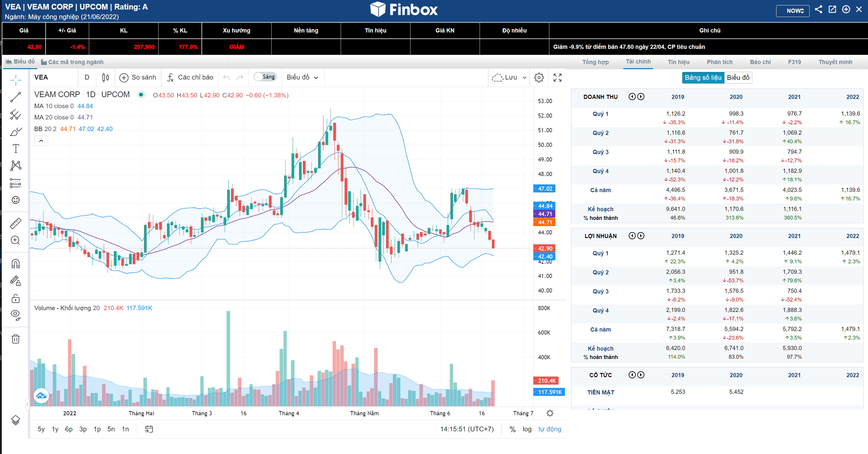This screenshot has height=454, width=868.
Task: Hide all drawings with eye icon
Action: pos(15,315)
